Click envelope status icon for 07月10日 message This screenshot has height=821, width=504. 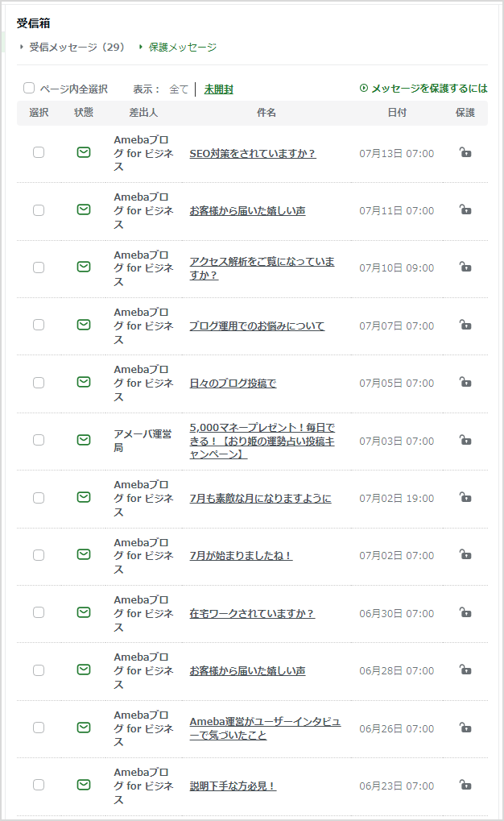click(84, 267)
